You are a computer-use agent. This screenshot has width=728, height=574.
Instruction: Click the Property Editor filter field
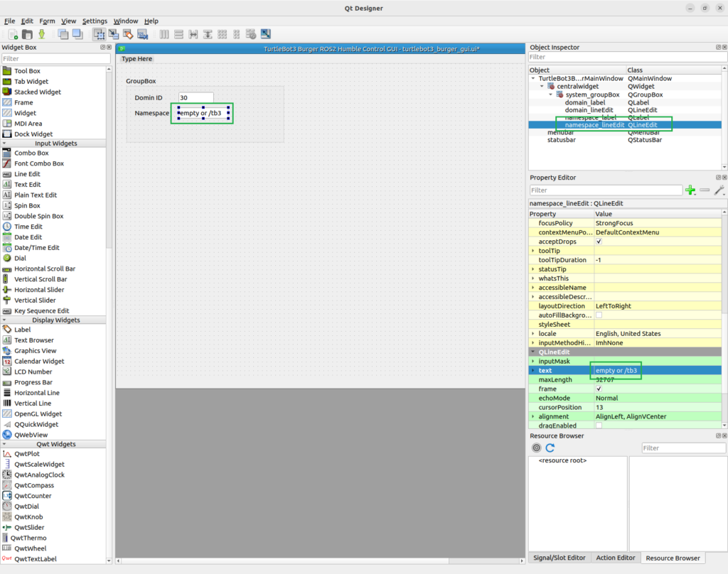(606, 190)
